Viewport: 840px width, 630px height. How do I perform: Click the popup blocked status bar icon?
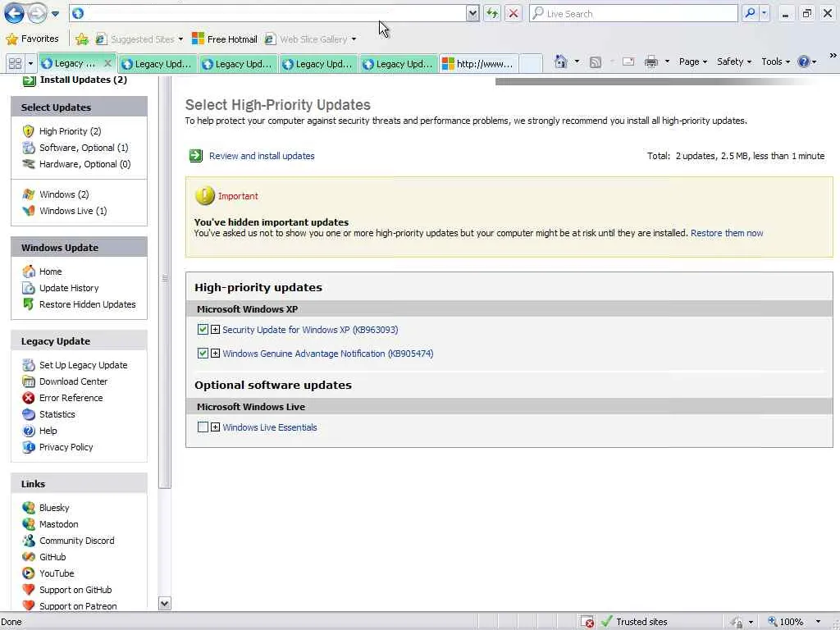pyautogui.click(x=587, y=622)
